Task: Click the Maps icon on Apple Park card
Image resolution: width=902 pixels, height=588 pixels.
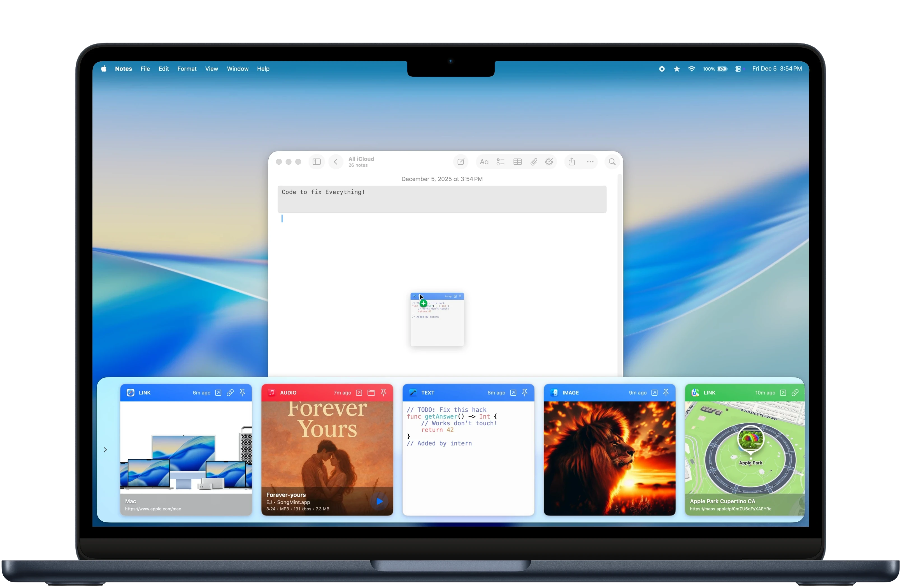Action: pyautogui.click(x=695, y=393)
